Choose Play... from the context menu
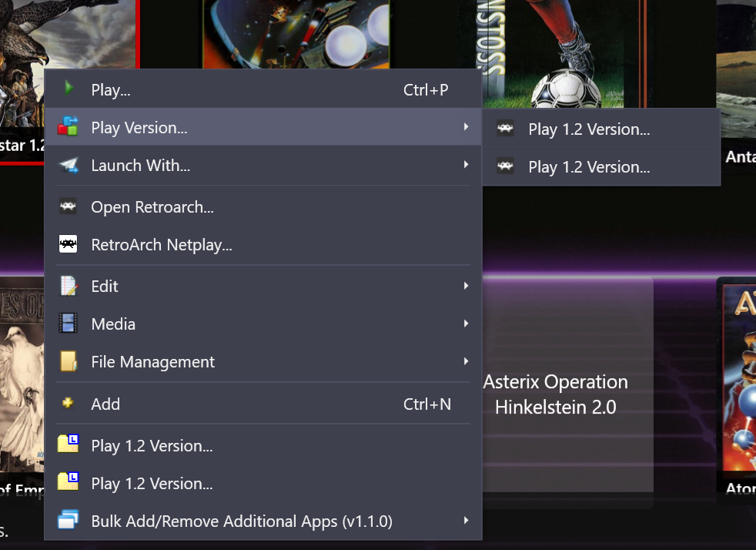Viewport: 756px width, 550px height. coord(263,89)
